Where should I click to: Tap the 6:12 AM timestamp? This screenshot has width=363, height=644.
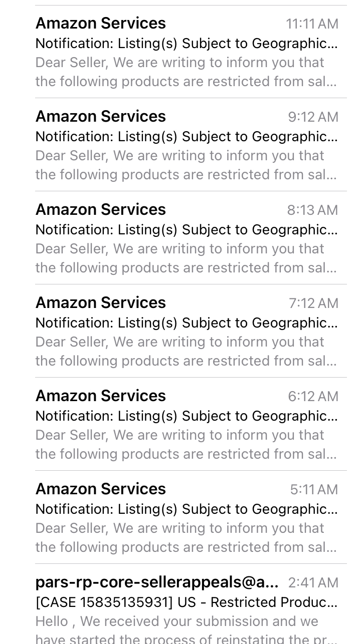(313, 396)
